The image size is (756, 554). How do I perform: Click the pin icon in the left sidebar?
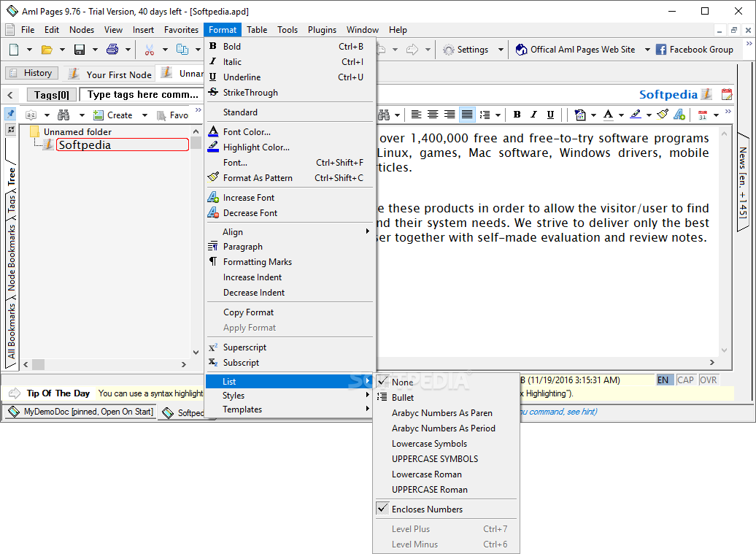[10, 114]
